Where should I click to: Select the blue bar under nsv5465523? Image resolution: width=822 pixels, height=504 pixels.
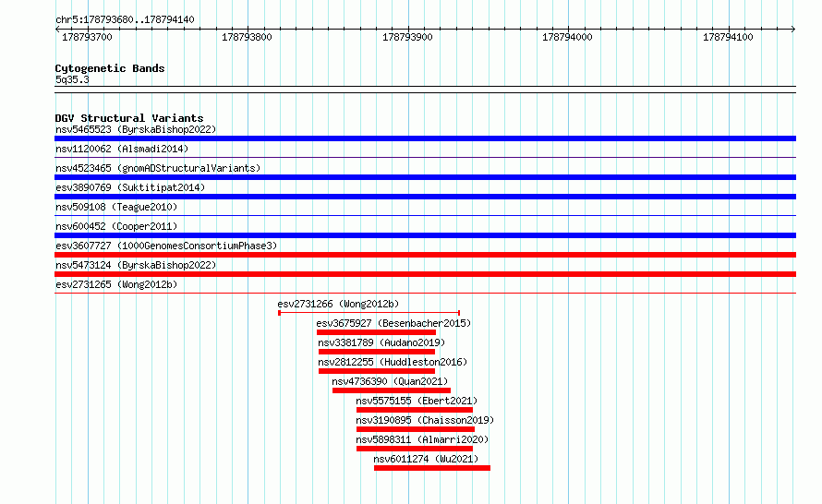pyautogui.click(x=425, y=138)
